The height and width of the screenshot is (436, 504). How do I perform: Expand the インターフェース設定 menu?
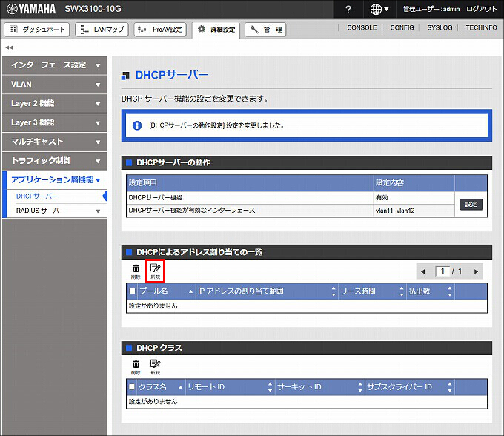click(x=55, y=65)
